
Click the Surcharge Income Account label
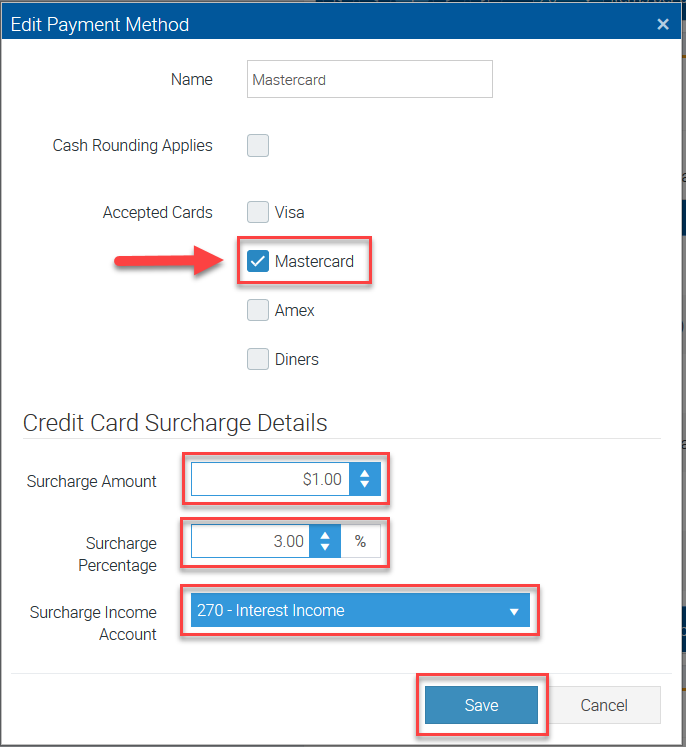coord(93,623)
